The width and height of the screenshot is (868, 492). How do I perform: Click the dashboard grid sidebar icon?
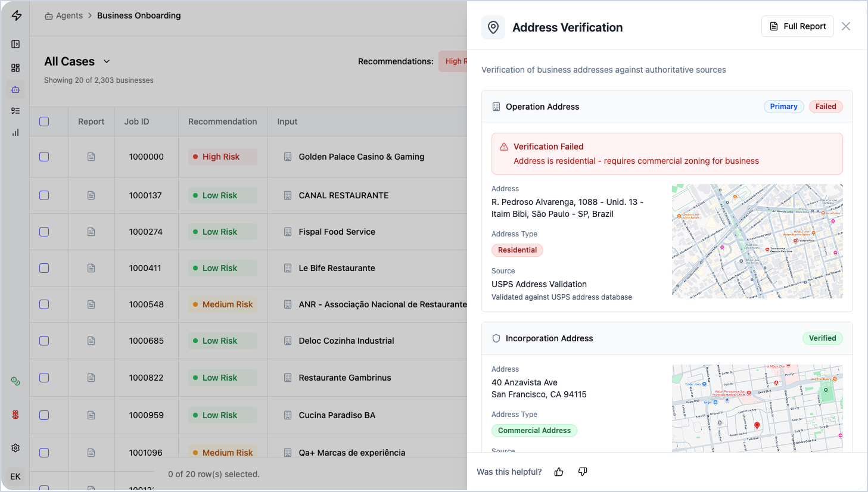pos(15,68)
